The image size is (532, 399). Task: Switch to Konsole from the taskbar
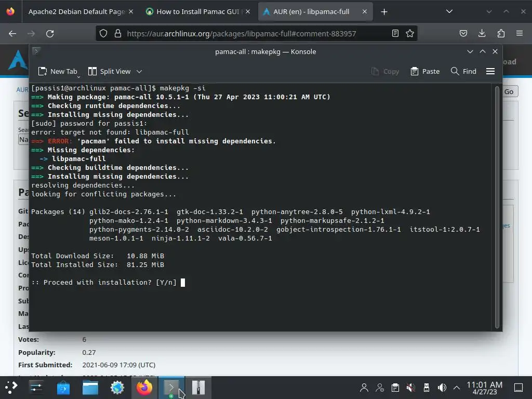pyautogui.click(x=171, y=388)
